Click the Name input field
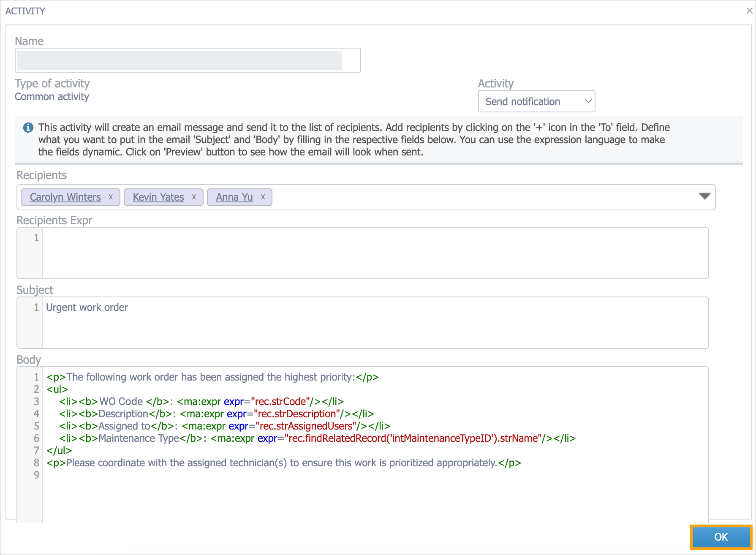This screenshot has width=756, height=555. 188,60
